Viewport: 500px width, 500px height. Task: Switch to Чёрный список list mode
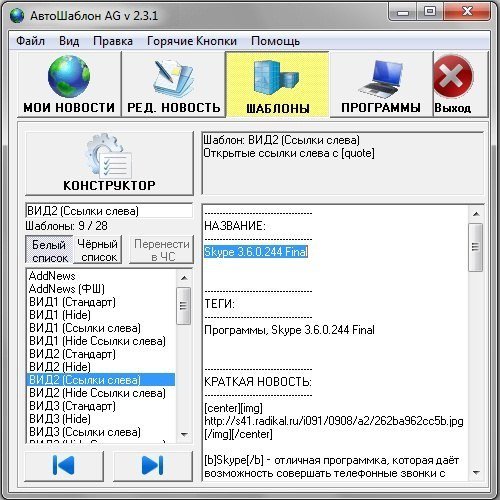click(x=98, y=250)
